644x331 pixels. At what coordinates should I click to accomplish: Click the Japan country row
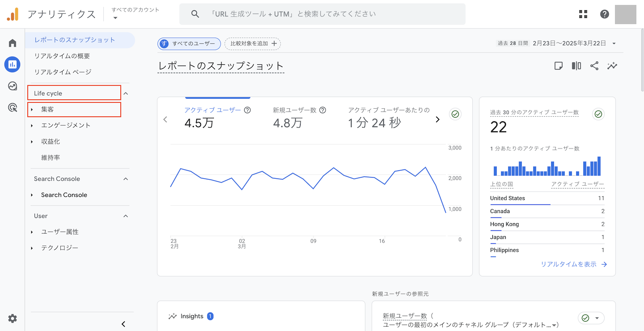[x=547, y=237]
